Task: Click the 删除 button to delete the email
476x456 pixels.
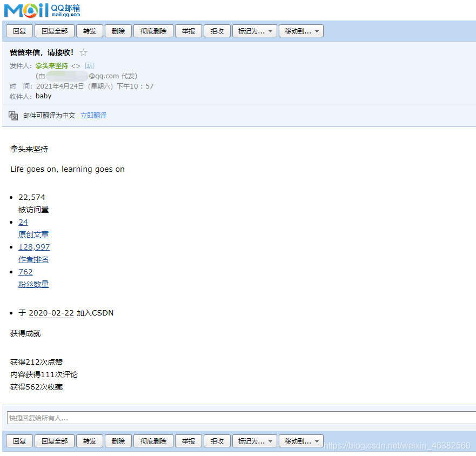Action: (118, 31)
